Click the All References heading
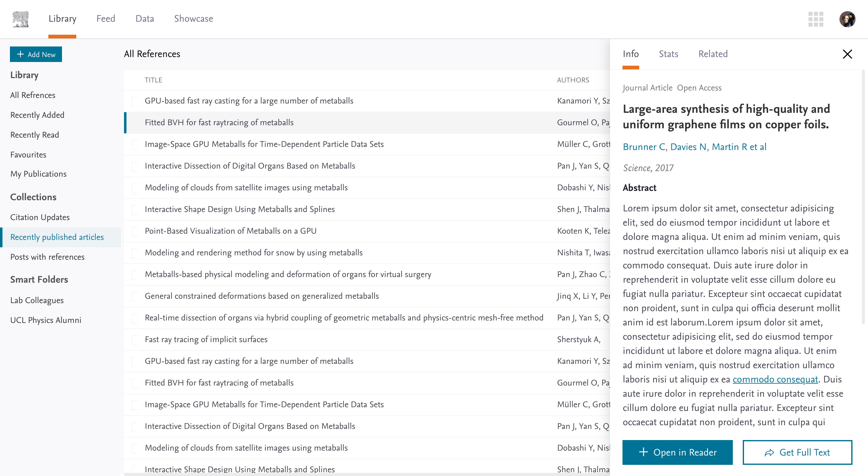Viewport: 868px width, 476px height. click(x=152, y=54)
